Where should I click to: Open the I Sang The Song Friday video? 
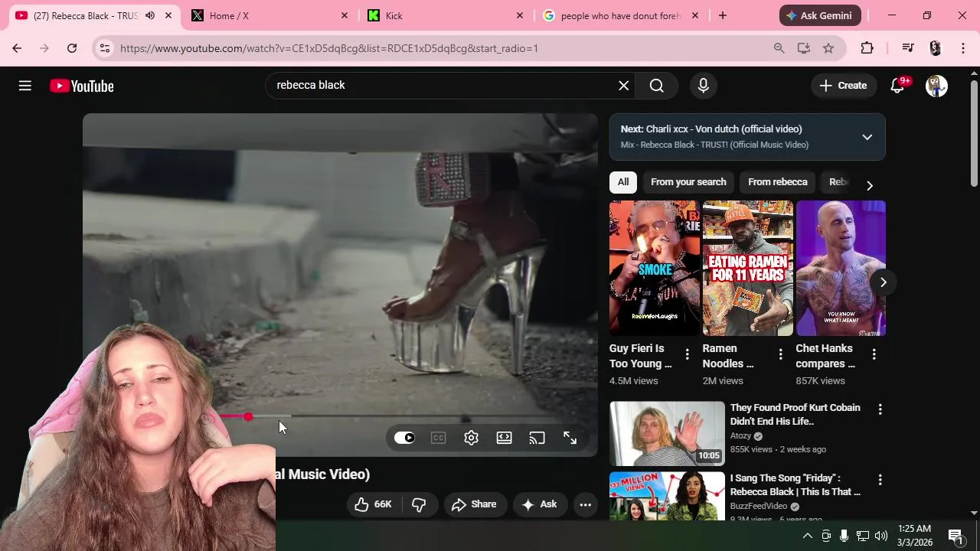pos(795,485)
